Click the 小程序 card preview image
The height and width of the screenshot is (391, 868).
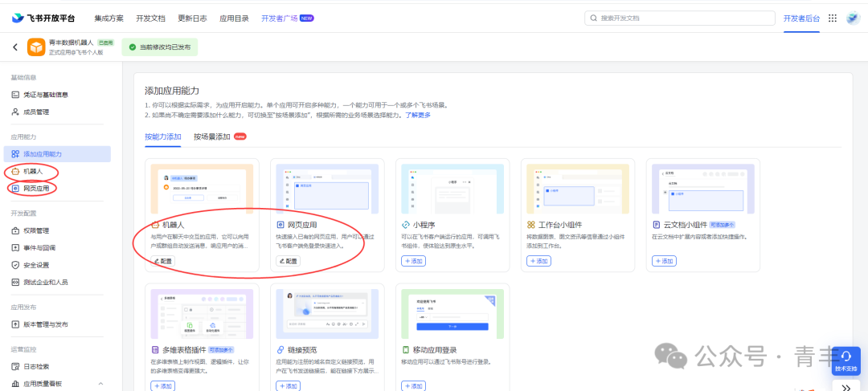(452, 189)
